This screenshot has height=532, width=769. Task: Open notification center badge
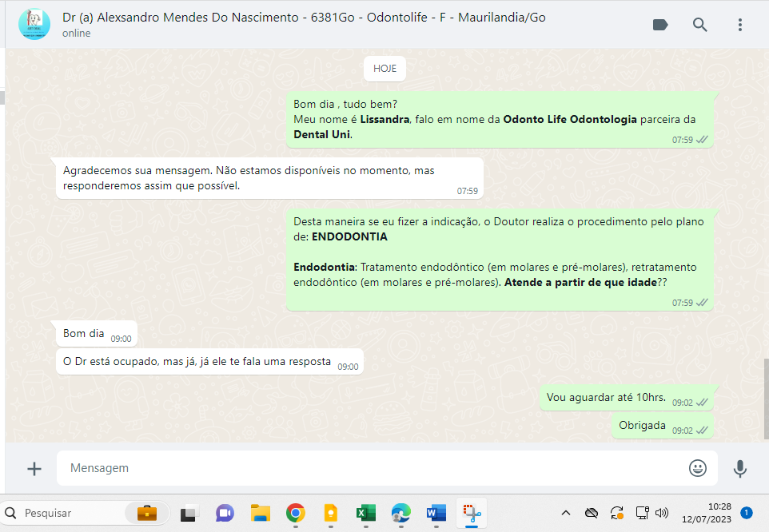747,513
